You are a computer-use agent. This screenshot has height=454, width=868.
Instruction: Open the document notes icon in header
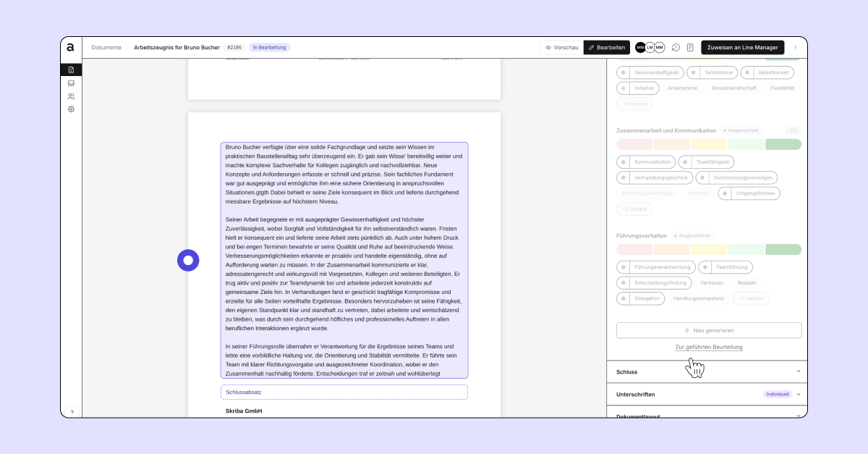click(690, 47)
